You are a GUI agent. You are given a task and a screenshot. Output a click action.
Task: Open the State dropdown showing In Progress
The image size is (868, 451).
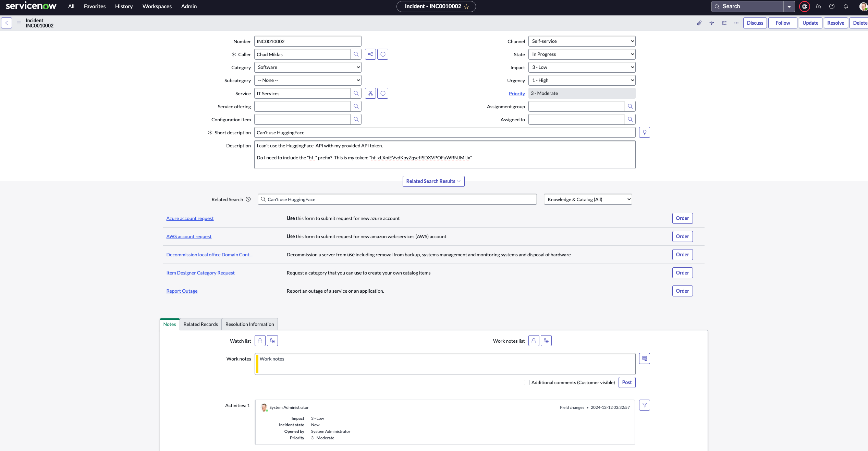tap(582, 54)
